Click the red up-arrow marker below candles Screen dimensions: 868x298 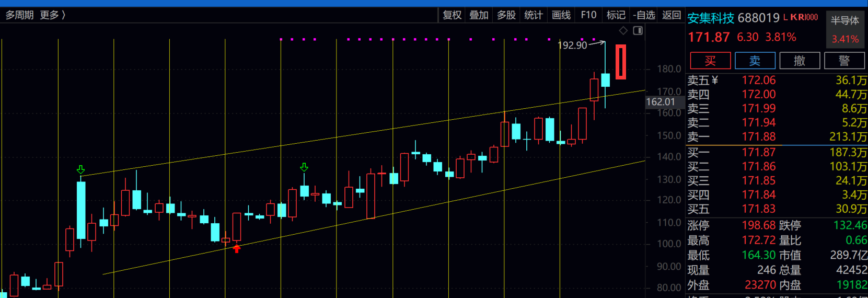(x=237, y=249)
